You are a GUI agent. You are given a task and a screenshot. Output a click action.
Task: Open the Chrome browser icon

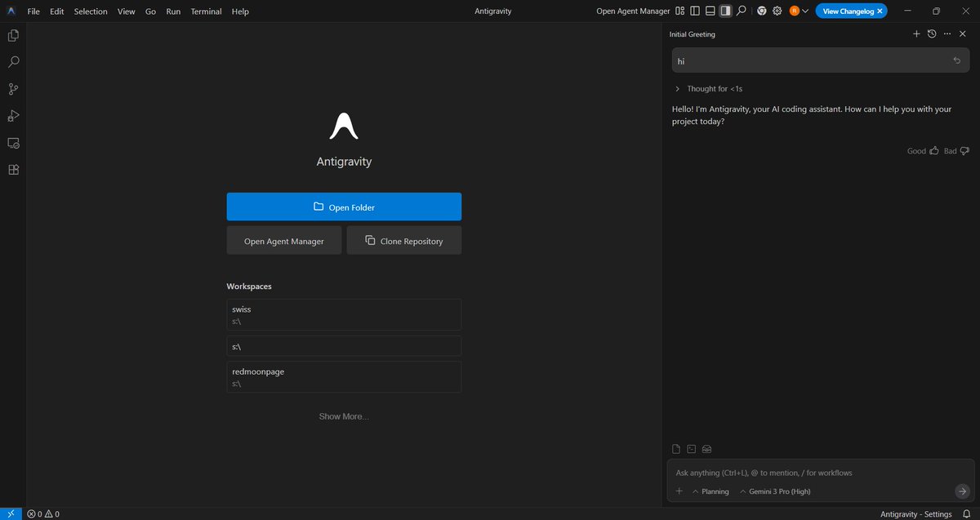pyautogui.click(x=762, y=11)
